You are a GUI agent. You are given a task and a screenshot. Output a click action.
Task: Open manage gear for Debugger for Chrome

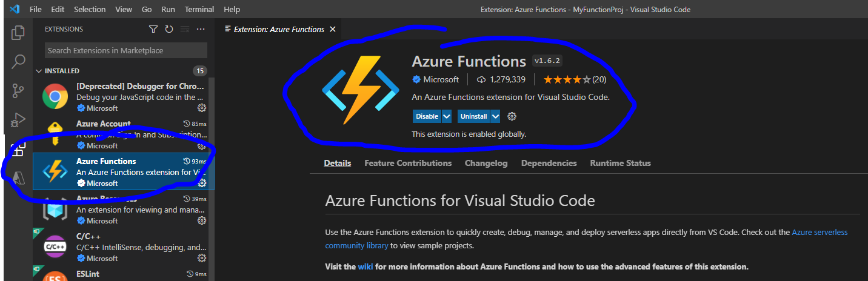[202, 108]
